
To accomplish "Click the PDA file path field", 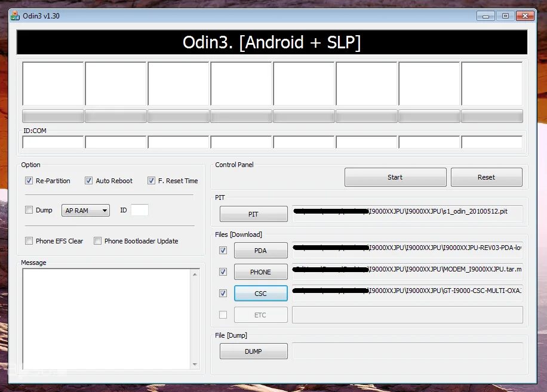I will (407, 250).
